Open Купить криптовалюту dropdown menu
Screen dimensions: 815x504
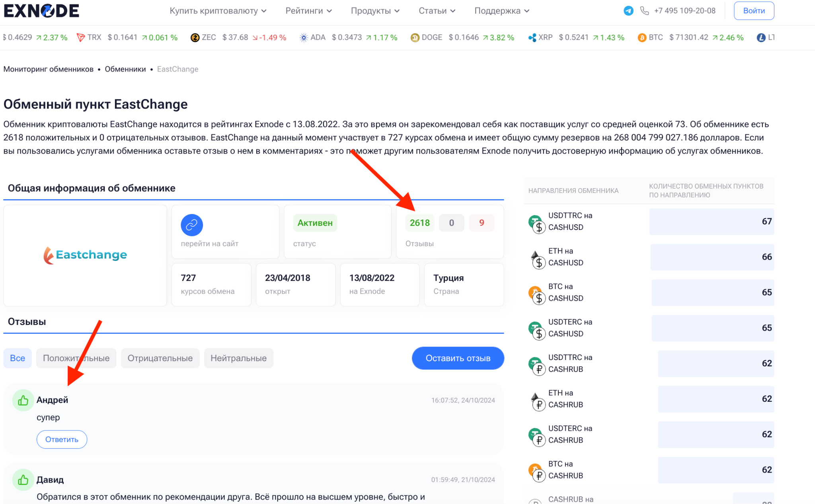(218, 11)
